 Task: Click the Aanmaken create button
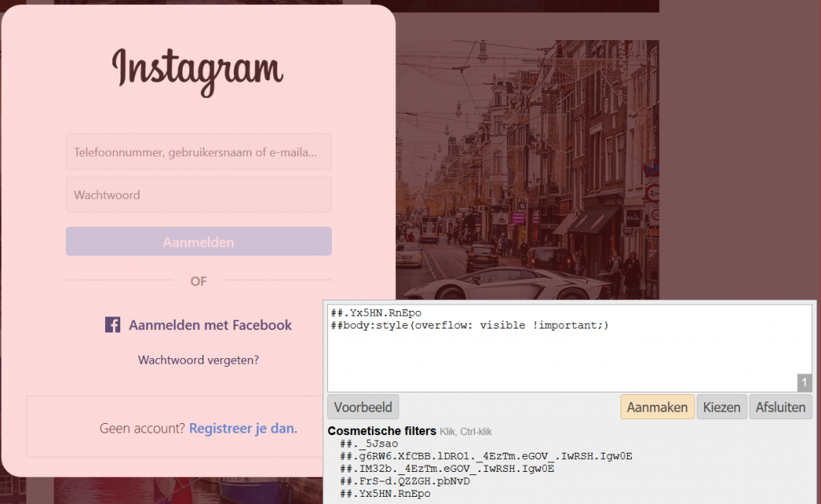point(657,407)
